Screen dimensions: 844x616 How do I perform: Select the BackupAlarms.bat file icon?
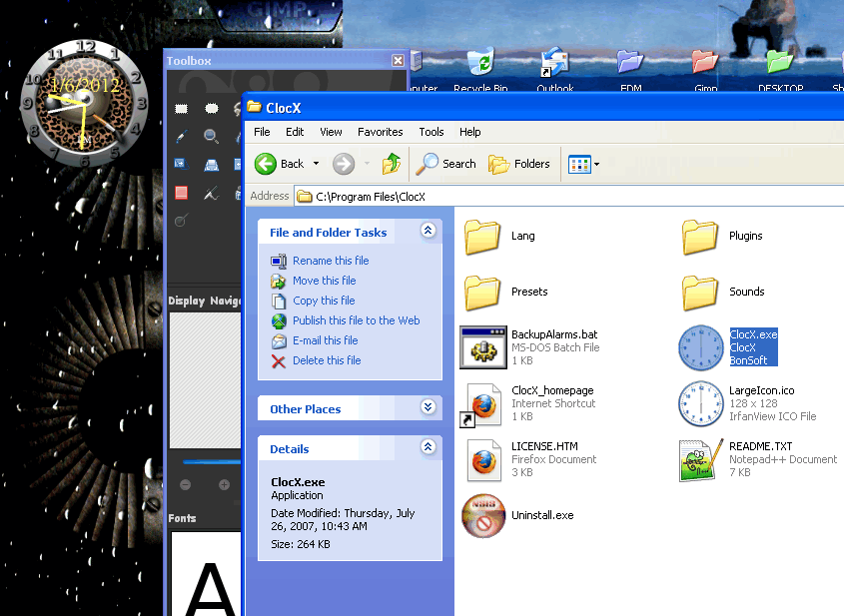coord(483,347)
